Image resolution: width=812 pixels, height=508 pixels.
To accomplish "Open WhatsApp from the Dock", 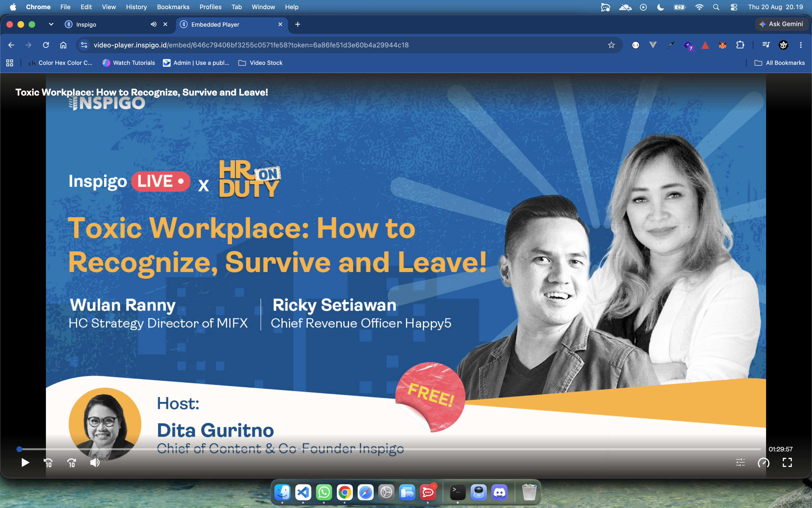I will 324,493.
